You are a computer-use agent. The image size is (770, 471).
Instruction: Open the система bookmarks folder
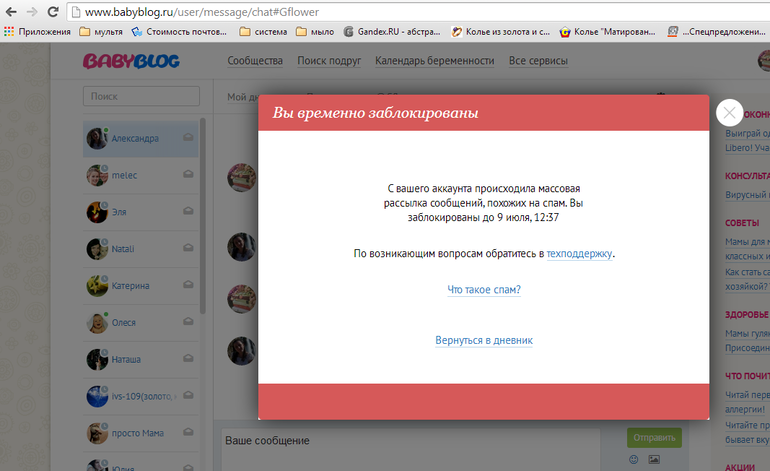263,31
